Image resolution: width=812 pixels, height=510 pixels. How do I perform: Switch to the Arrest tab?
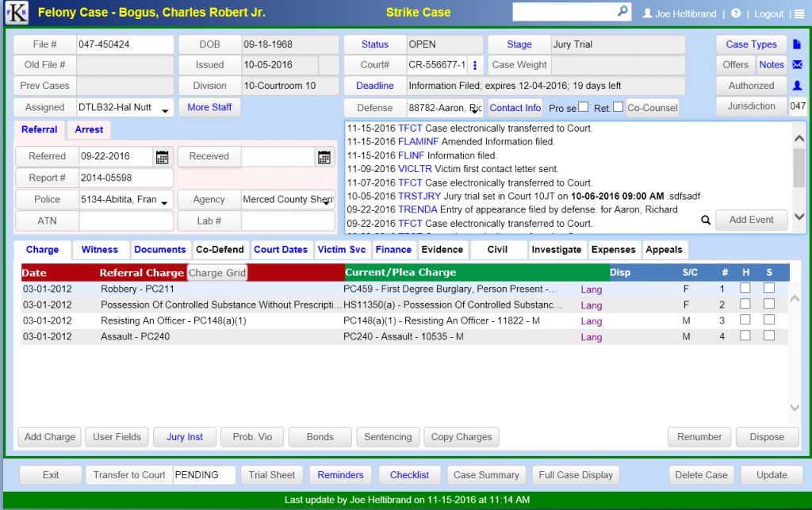[89, 129]
